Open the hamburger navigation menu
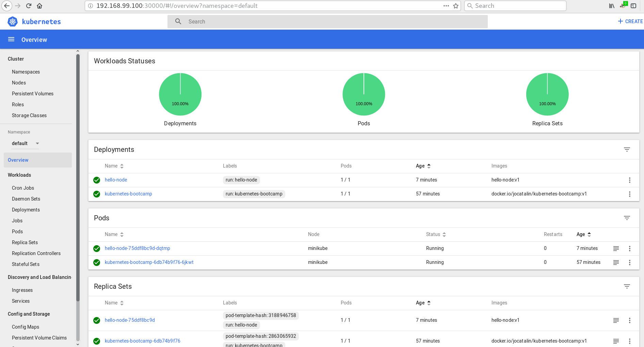The image size is (644, 347). point(11,40)
